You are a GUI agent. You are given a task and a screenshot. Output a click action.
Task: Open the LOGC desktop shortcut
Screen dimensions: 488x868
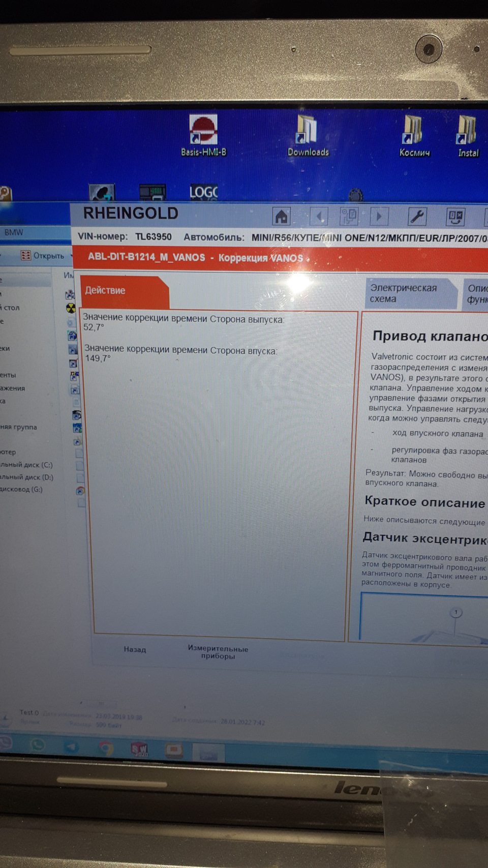tap(203, 192)
